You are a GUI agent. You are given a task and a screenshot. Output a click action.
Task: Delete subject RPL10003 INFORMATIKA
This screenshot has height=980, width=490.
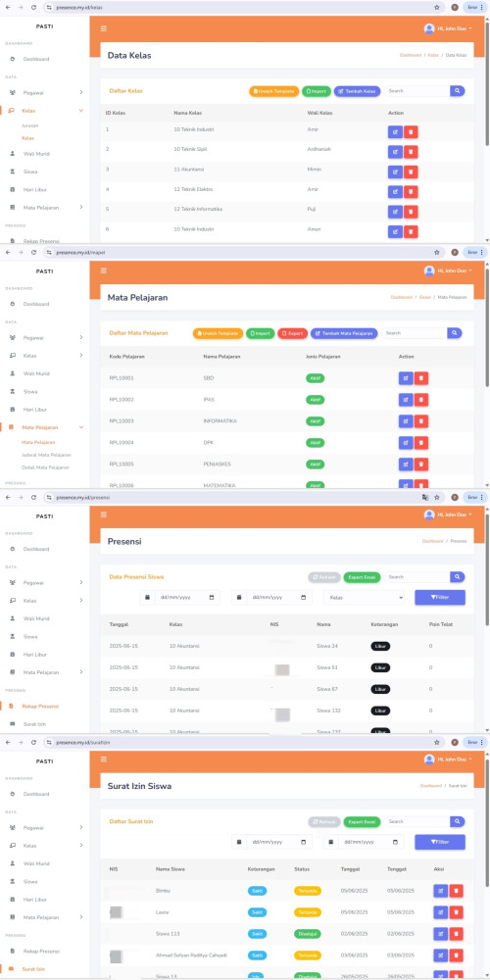pos(421,421)
